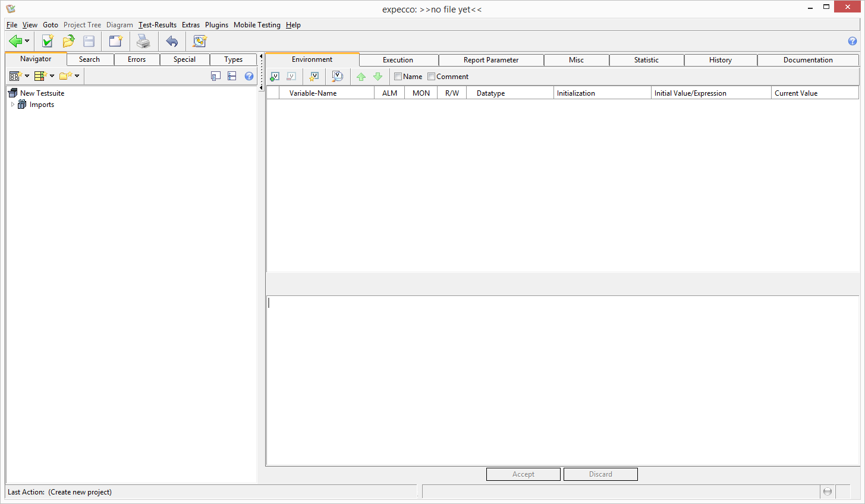Viewport: 865px width, 504px height.
Task: Click the open project folder icon
Action: tap(68, 41)
